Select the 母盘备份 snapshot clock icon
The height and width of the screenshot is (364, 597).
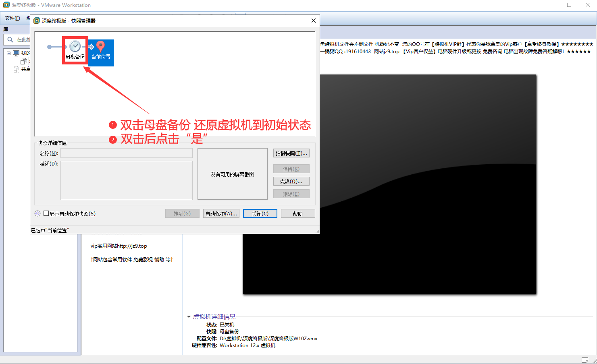coord(75,46)
